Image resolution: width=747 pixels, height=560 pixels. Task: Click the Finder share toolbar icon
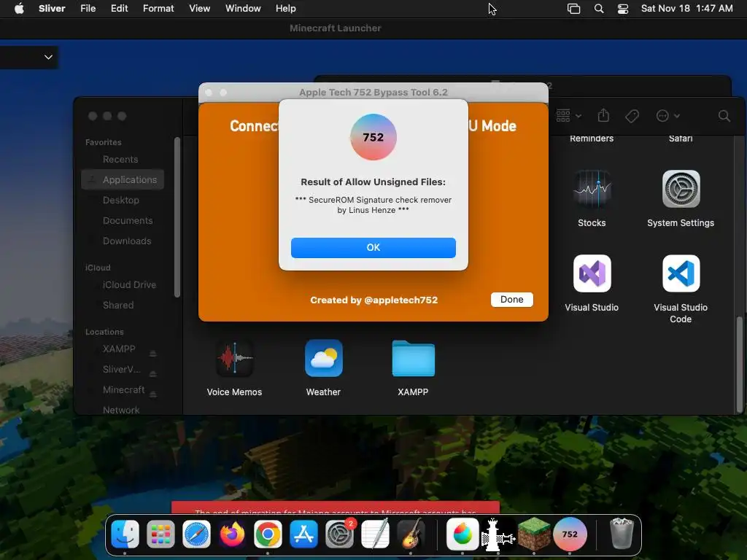pos(603,116)
